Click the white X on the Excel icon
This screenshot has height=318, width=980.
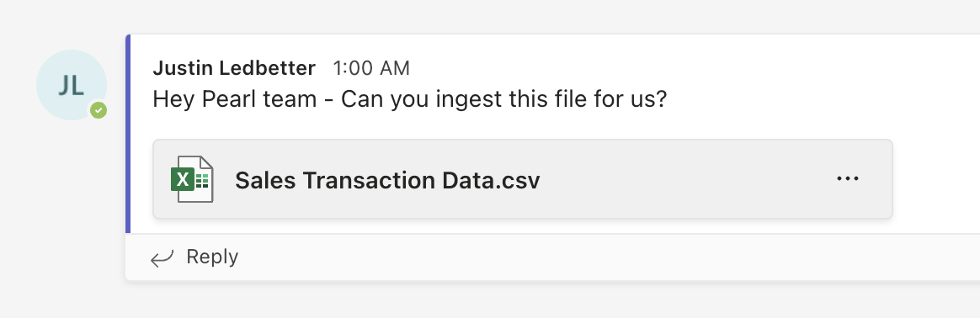[x=183, y=180]
